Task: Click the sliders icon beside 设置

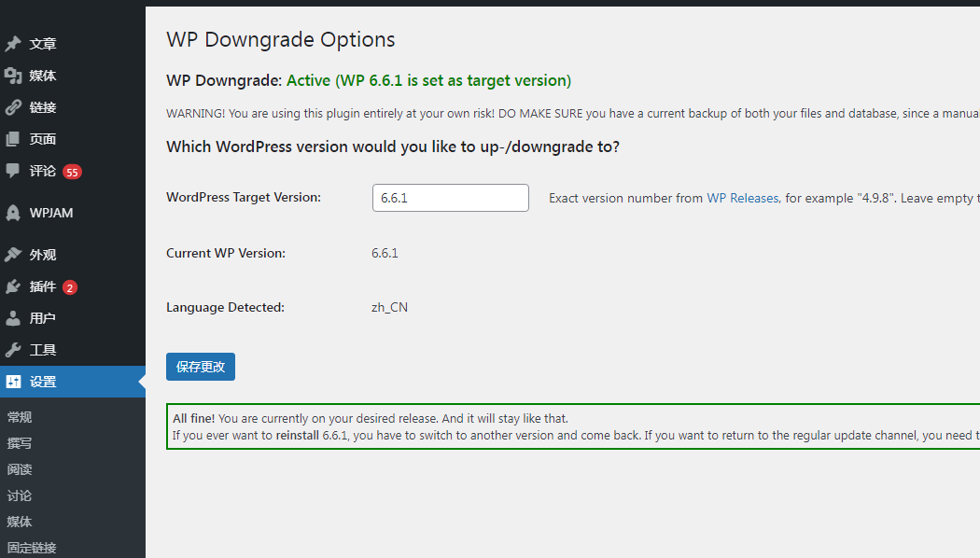Action: pyautogui.click(x=13, y=381)
